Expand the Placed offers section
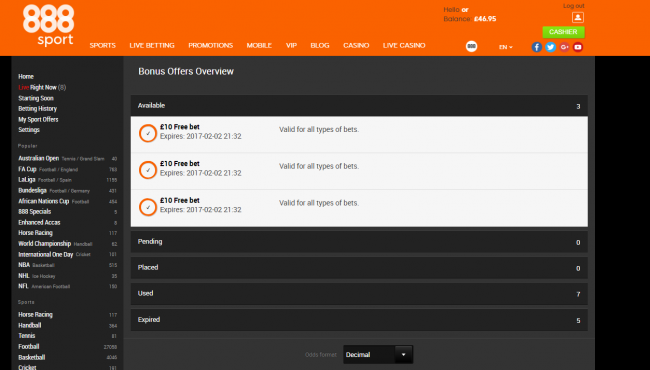Viewport: 650px width, 370px height. click(359, 268)
